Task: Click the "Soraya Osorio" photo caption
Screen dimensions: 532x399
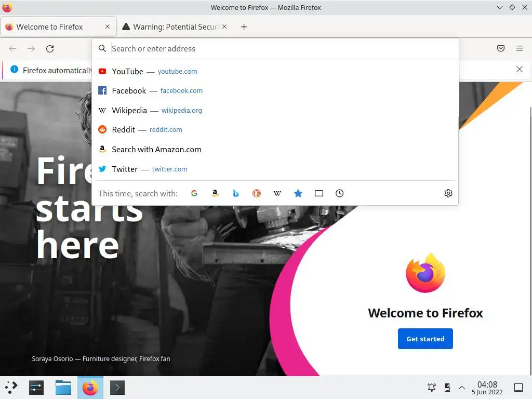Action: pyautogui.click(x=101, y=358)
